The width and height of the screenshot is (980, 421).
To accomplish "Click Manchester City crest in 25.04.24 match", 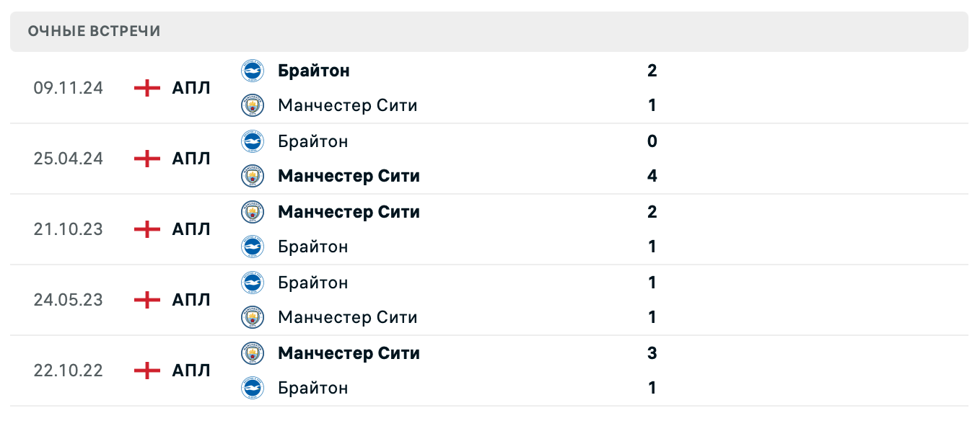I will (x=253, y=177).
